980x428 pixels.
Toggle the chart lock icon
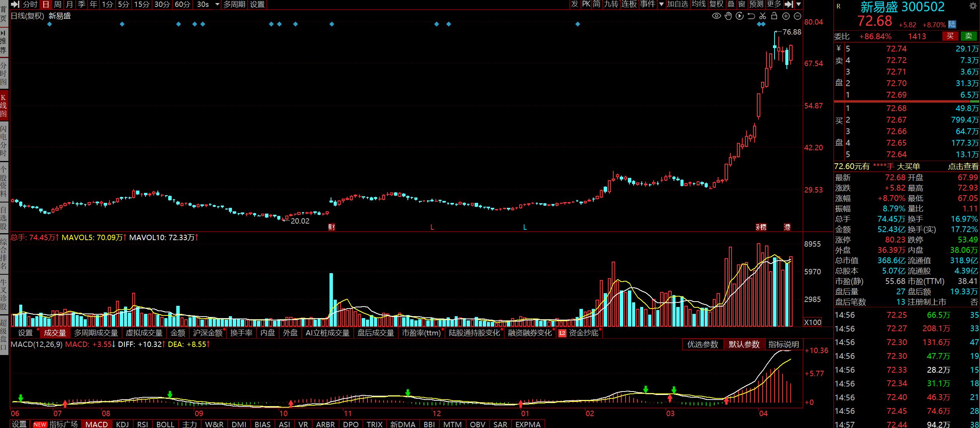click(774, 16)
